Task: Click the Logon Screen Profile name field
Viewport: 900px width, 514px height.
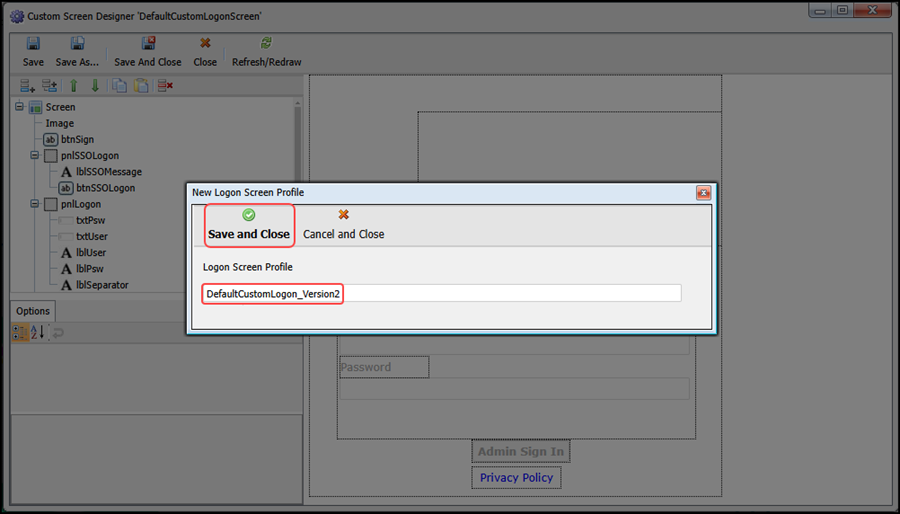Action: 440,293
